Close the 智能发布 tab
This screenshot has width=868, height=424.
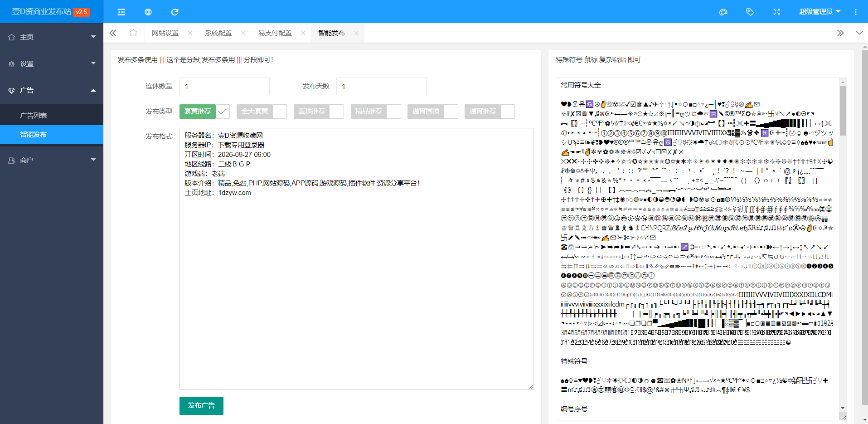[x=356, y=33]
